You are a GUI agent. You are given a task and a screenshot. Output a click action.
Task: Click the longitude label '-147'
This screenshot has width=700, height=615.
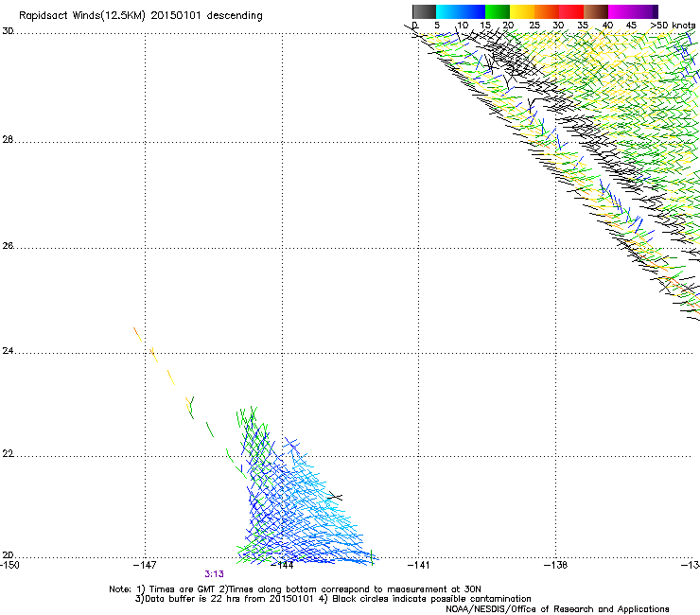(145, 566)
